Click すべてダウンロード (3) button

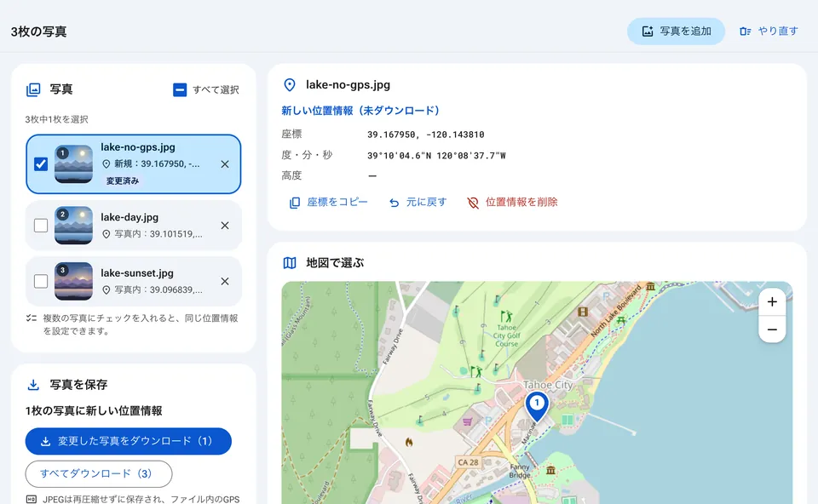pos(99,473)
